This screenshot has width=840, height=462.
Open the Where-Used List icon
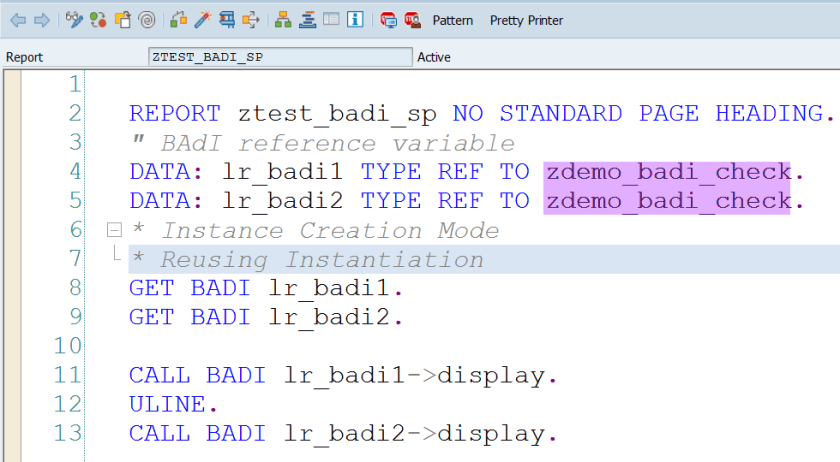tap(251, 20)
